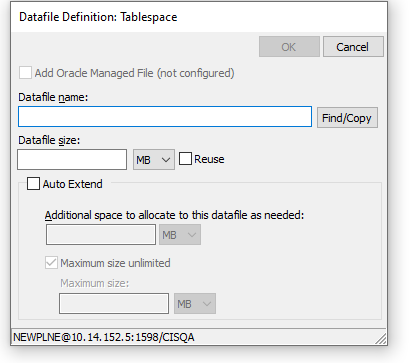Click the greyed-out OK button
Screen dimensions: 410x363
(289, 47)
